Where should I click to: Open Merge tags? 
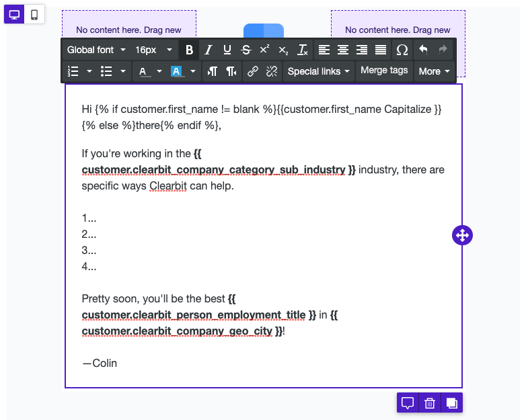(x=384, y=71)
